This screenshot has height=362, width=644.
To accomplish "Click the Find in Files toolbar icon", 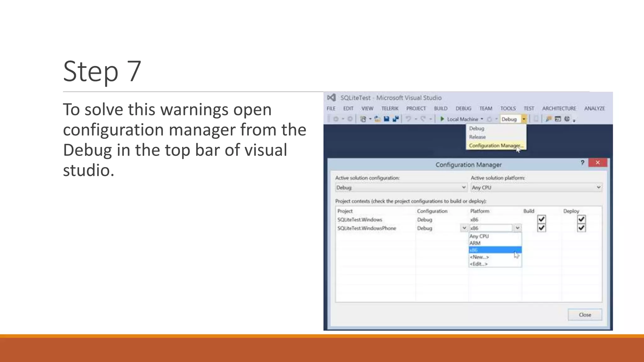I will click(x=548, y=119).
